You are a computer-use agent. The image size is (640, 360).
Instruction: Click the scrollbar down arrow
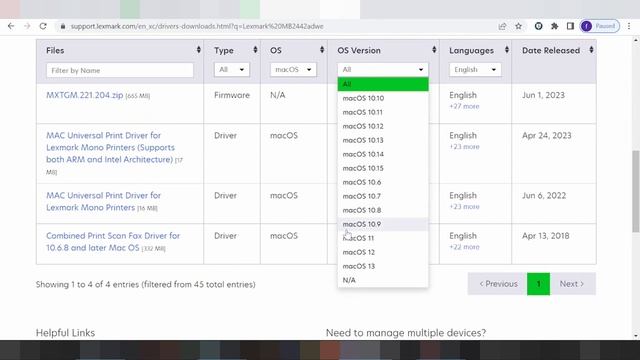636,336
